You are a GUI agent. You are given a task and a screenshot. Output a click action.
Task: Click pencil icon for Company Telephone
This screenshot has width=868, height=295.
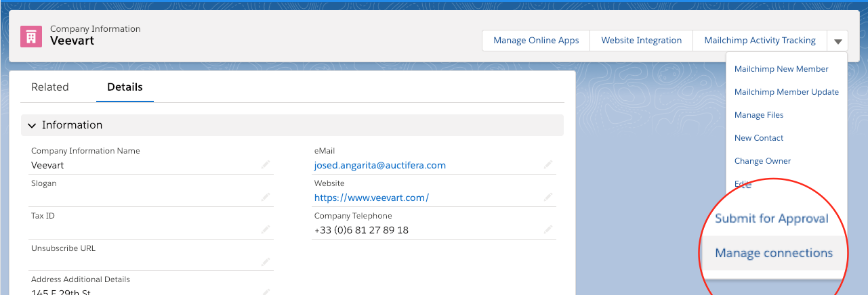pos(547,229)
